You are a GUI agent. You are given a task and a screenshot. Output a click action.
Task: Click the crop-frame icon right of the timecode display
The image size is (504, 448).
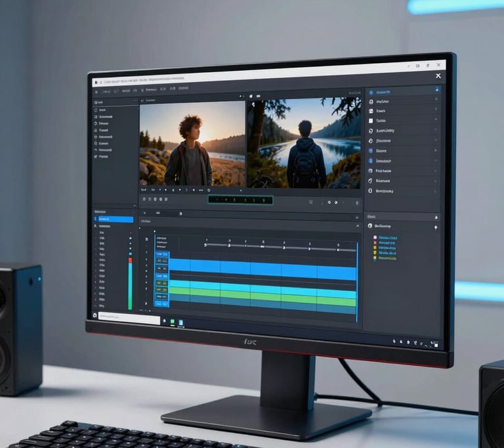tap(311, 202)
